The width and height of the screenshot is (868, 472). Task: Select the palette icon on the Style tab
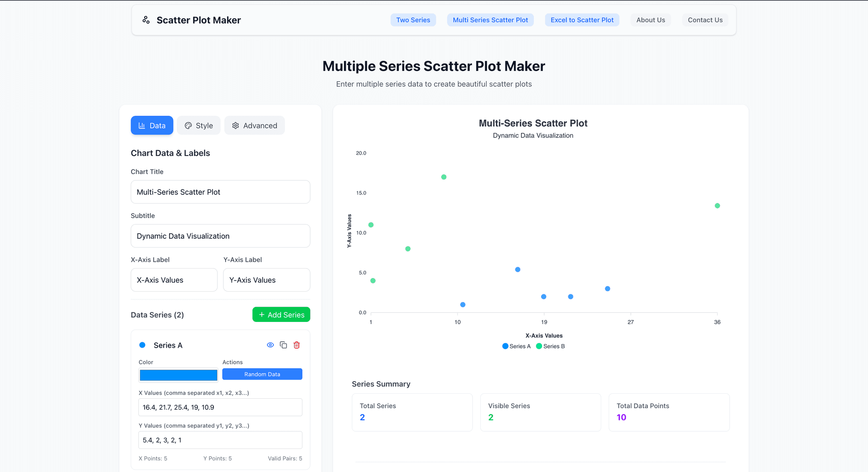coord(189,125)
